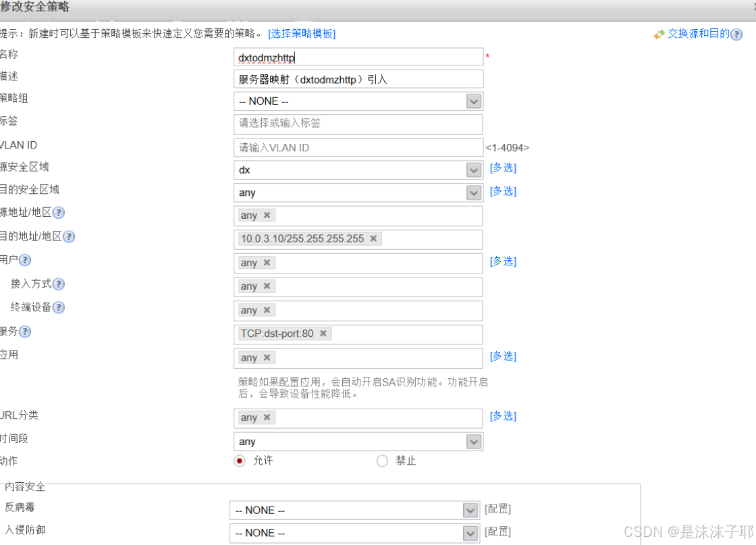This screenshot has height=545, width=756.
Task: Remove 'any' tag from 应用 field
Action: [x=267, y=357]
